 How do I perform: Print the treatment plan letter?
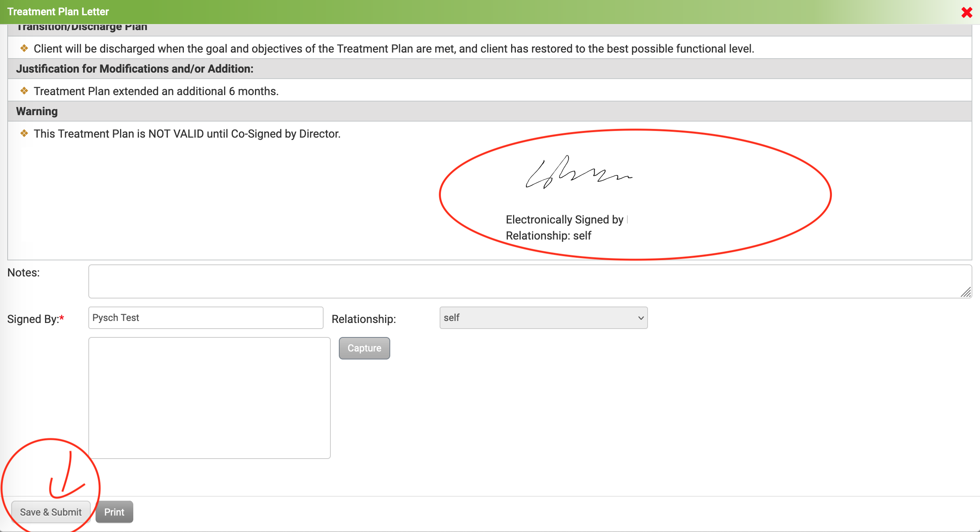114,512
